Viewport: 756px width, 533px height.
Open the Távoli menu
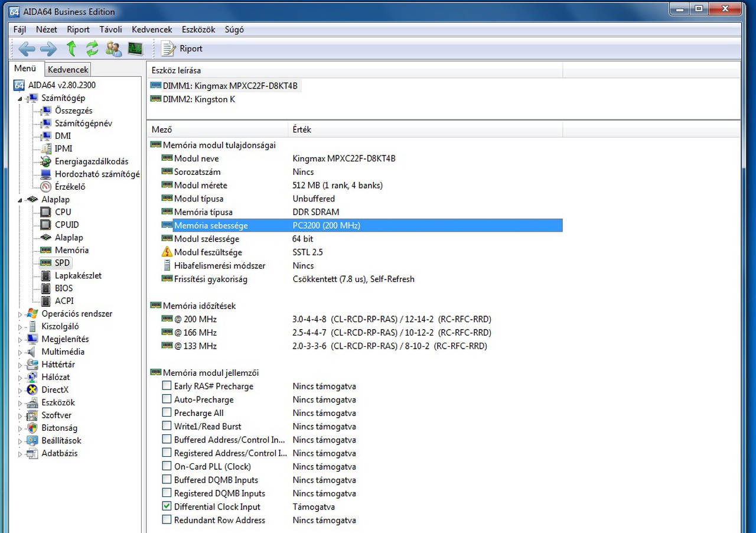pos(111,30)
